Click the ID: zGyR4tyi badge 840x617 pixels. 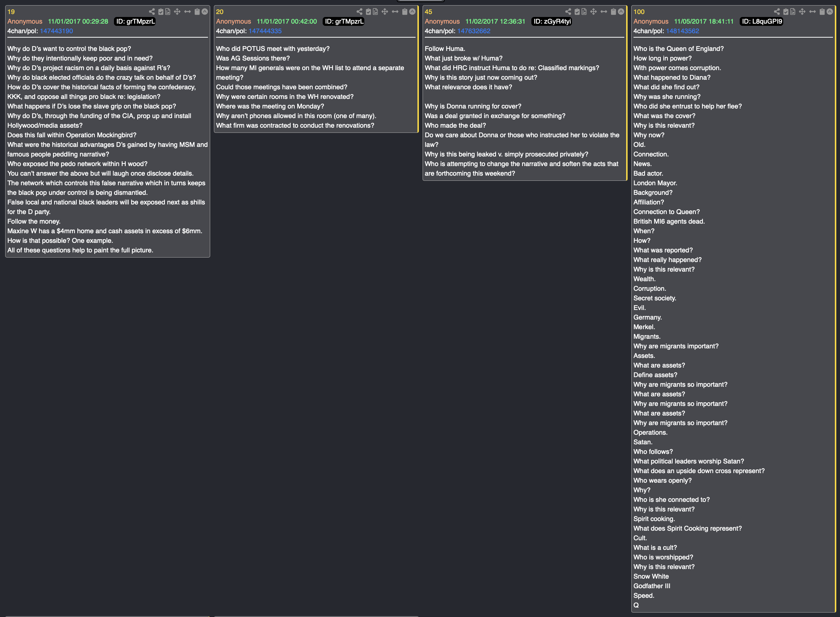(552, 21)
